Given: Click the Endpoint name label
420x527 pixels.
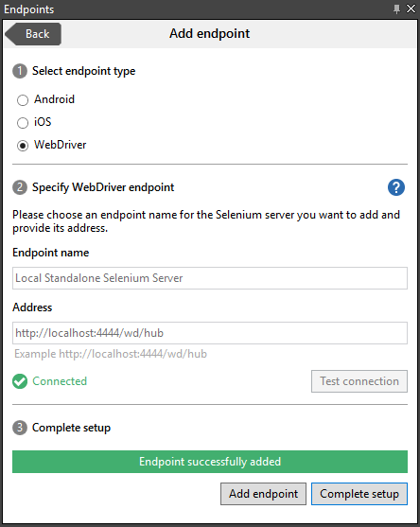Looking at the screenshot, I should [x=51, y=253].
